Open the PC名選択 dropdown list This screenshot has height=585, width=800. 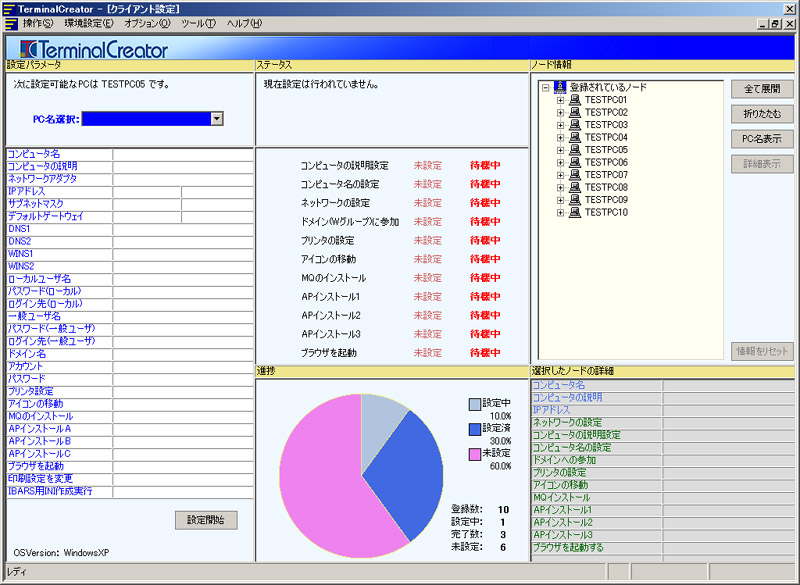point(217,119)
